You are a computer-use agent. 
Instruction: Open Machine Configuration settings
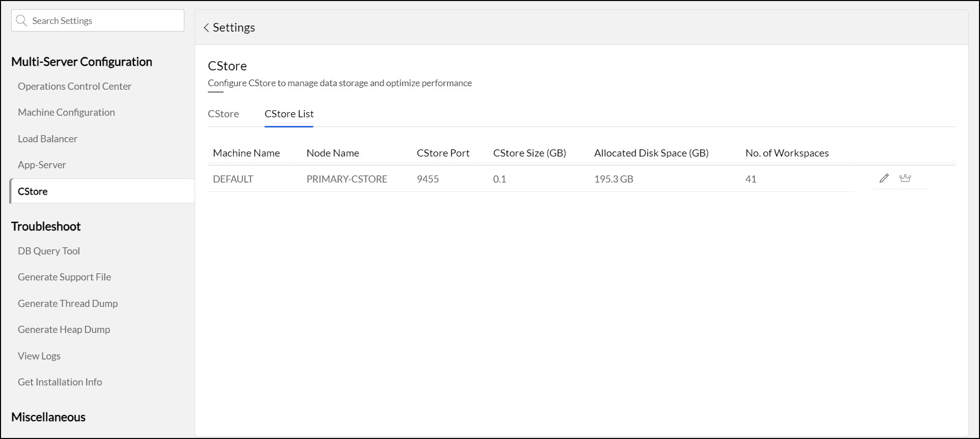66,112
